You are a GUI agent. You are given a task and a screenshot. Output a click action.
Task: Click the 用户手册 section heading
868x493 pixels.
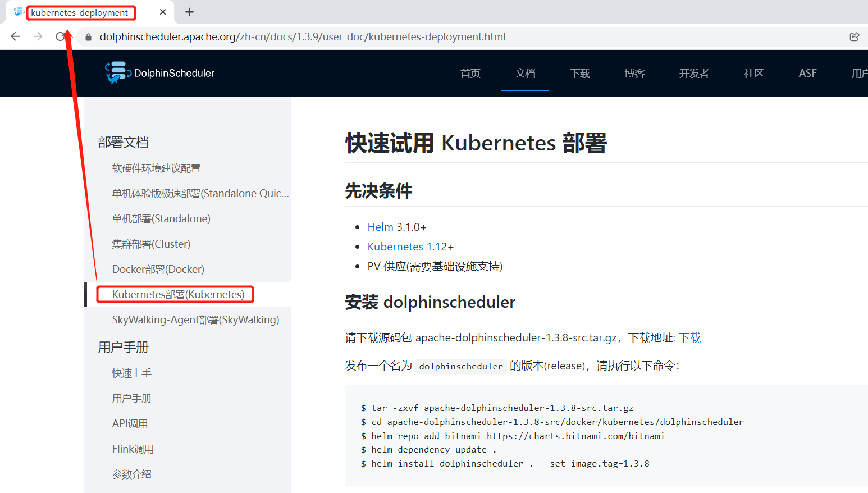click(124, 348)
